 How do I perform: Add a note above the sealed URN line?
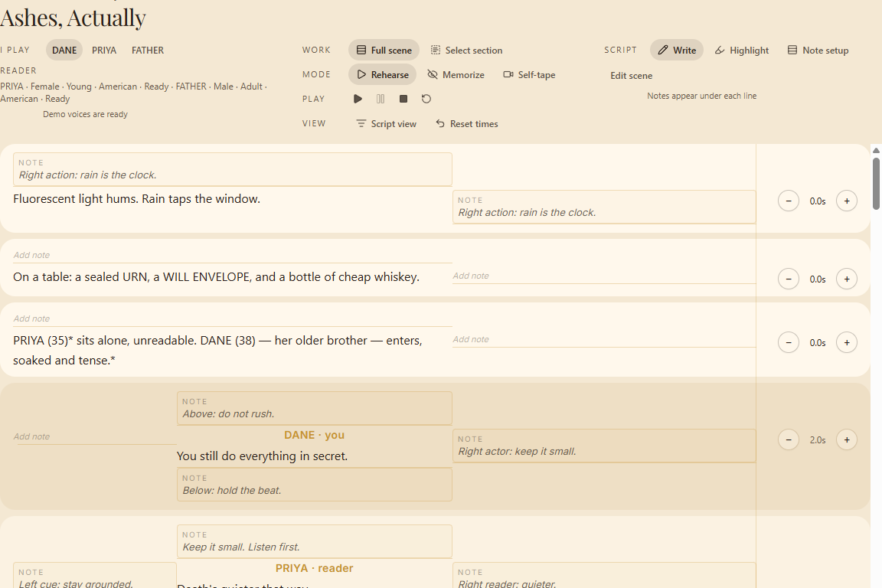(233, 256)
